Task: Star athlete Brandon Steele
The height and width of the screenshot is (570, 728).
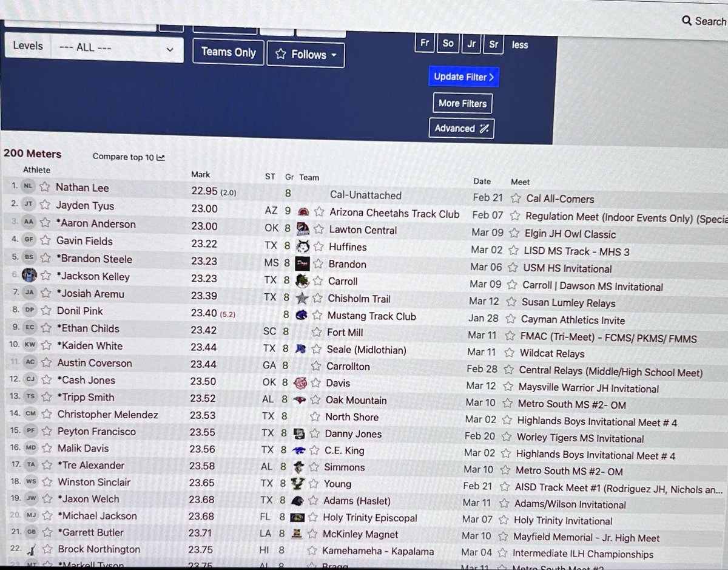Action: [45, 259]
